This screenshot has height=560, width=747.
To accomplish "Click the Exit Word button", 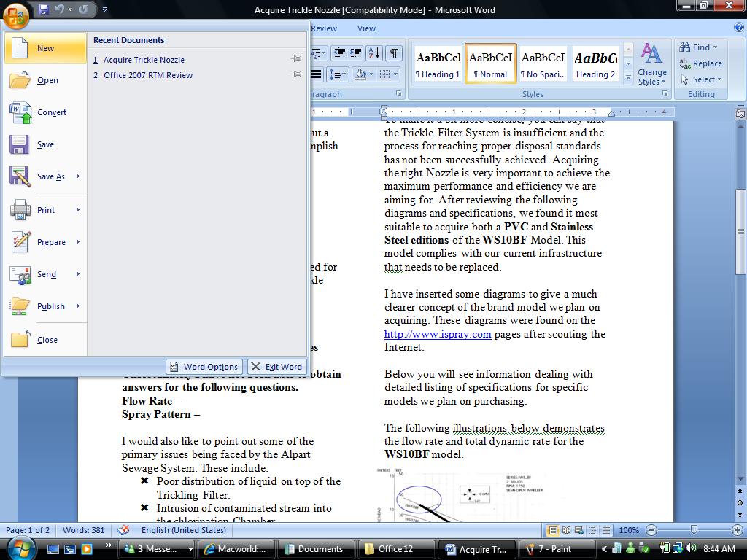I will click(276, 367).
